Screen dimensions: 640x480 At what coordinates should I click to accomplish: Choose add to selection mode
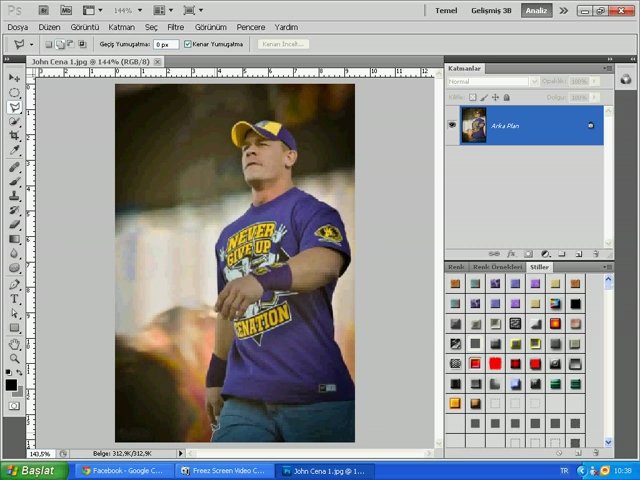(60, 44)
